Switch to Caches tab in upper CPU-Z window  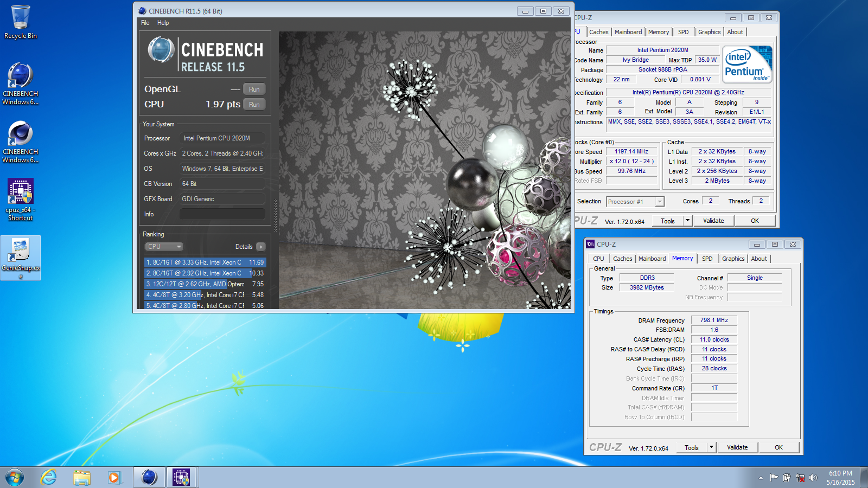coord(598,32)
